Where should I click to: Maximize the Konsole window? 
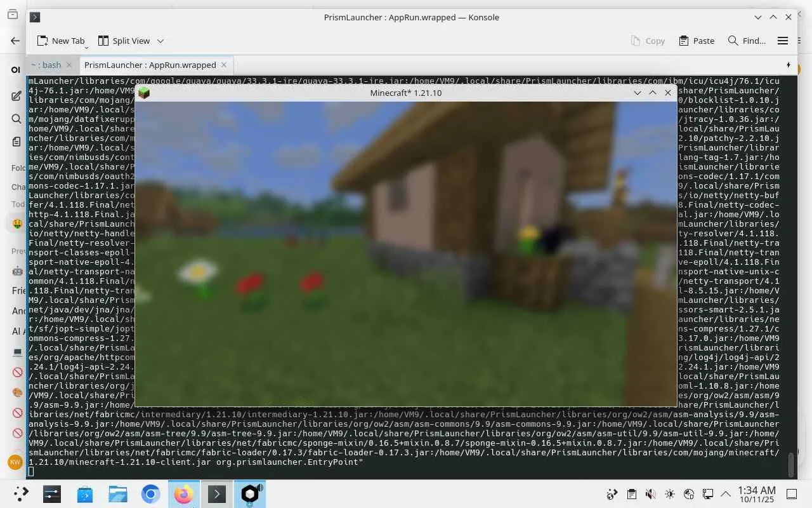pos(773,17)
